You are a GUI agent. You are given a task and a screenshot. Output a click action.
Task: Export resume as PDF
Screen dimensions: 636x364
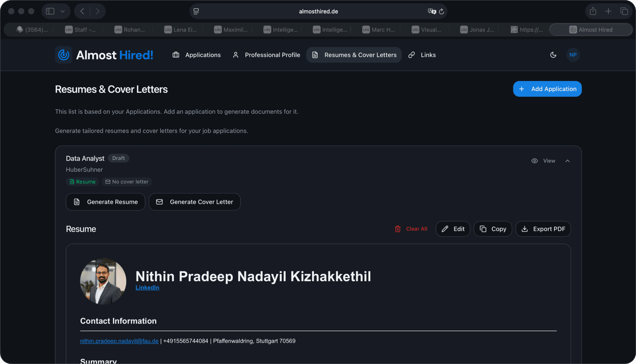tap(543, 229)
